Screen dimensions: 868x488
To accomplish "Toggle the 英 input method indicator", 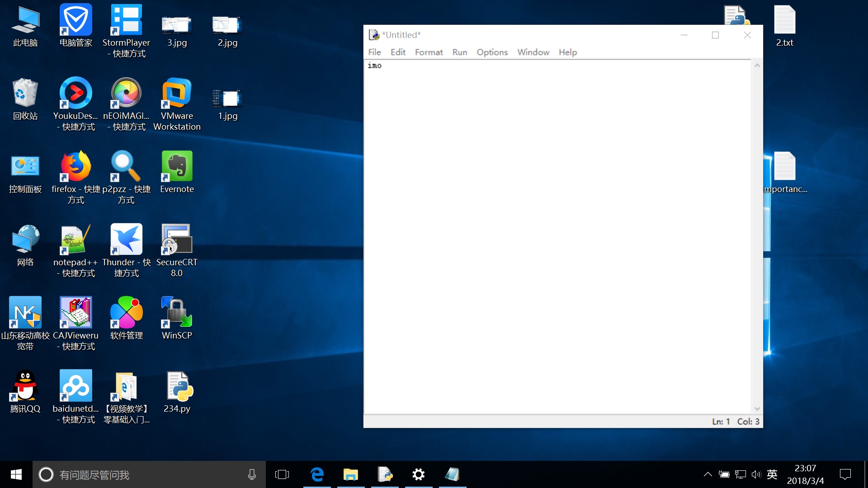I will 772,474.
